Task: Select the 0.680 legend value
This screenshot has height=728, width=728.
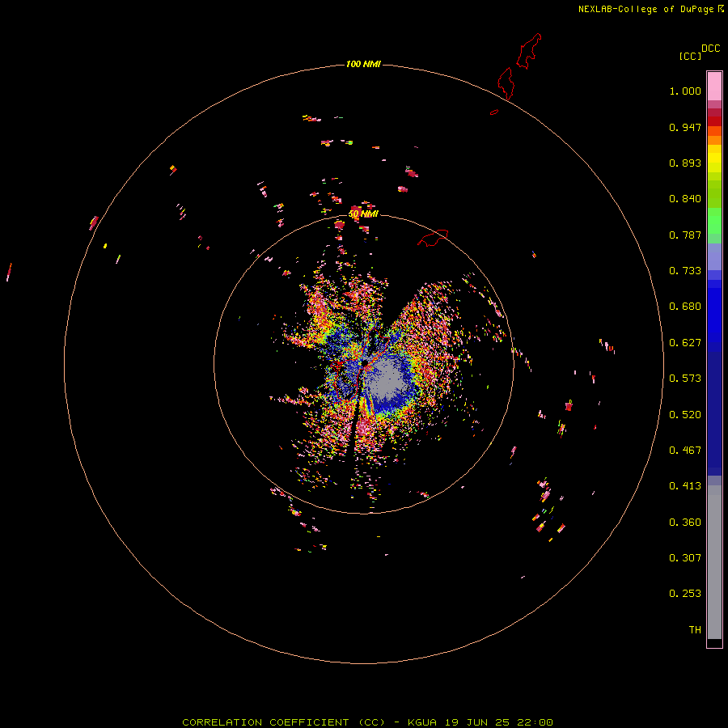Action: (685, 307)
